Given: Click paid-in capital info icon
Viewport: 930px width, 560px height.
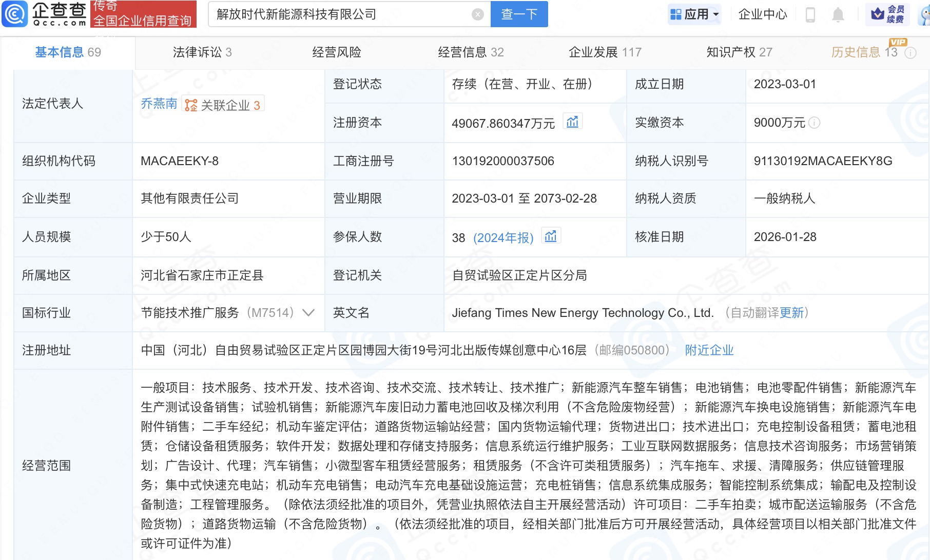Looking at the screenshot, I should tap(815, 123).
